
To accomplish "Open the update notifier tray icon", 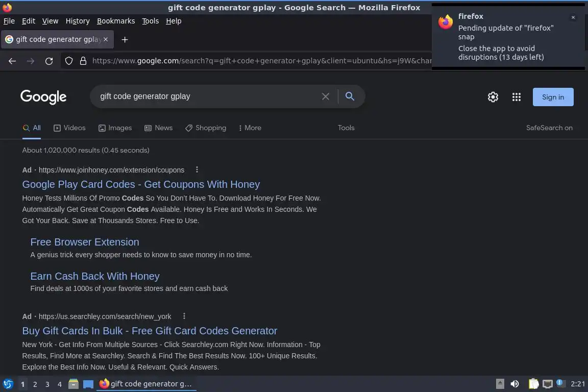I will (x=560, y=383).
